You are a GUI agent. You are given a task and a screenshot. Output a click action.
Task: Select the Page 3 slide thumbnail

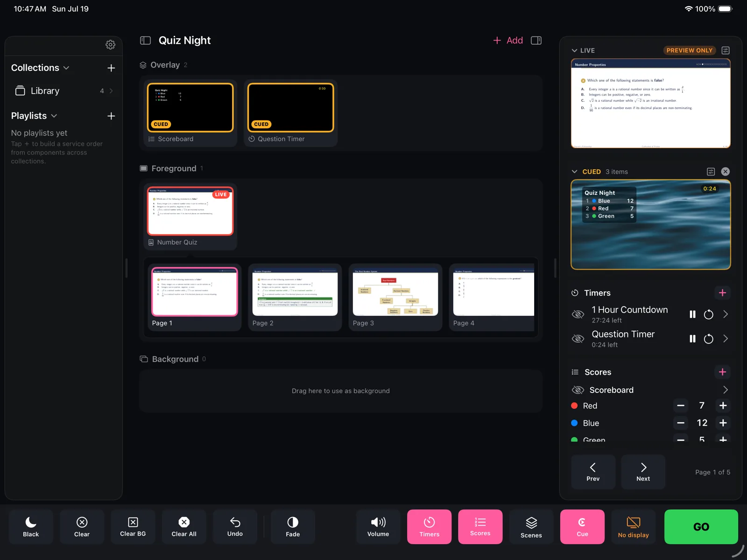tap(395, 297)
